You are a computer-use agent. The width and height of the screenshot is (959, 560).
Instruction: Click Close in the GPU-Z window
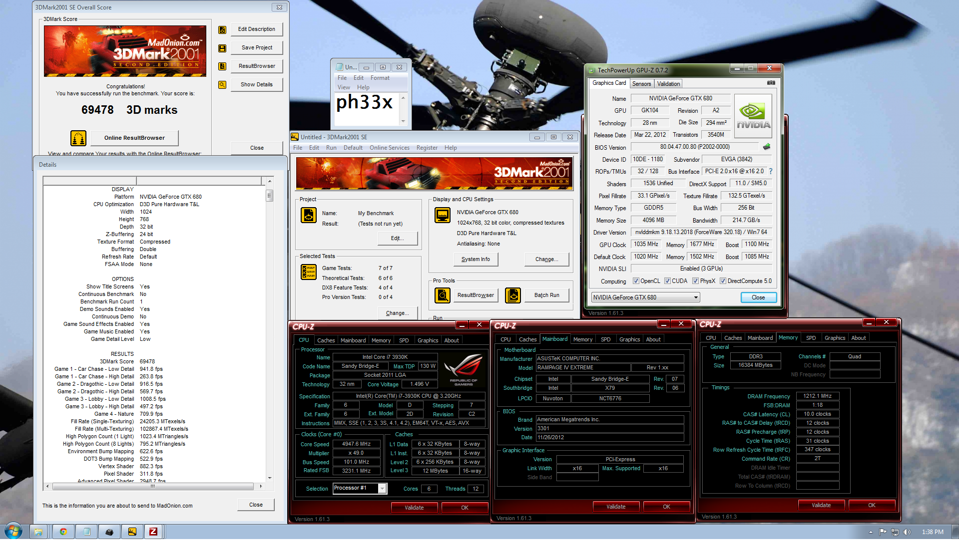coord(758,297)
